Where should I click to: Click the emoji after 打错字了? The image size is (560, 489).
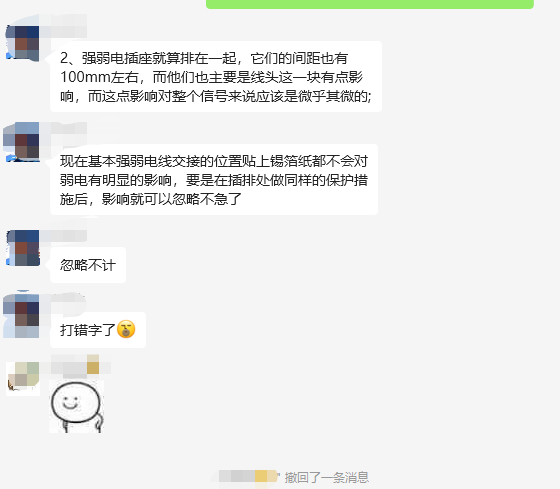tap(126, 329)
